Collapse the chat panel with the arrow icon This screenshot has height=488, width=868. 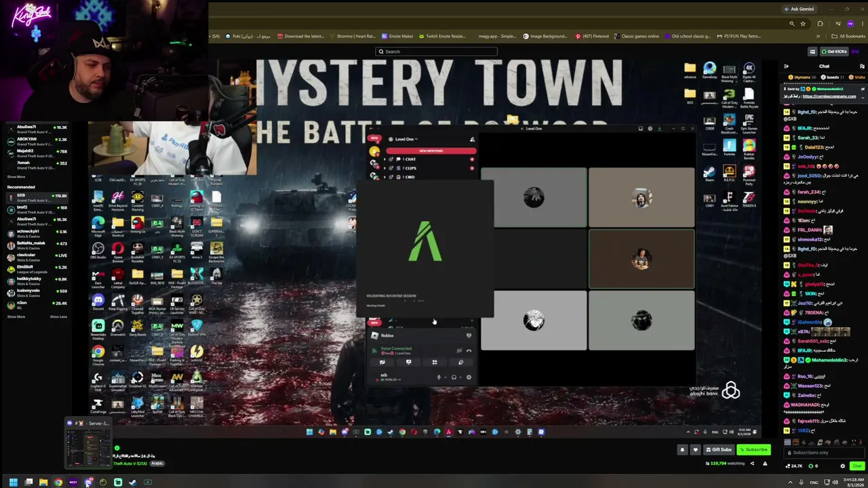pyautogui.click(x=786, y=66)
